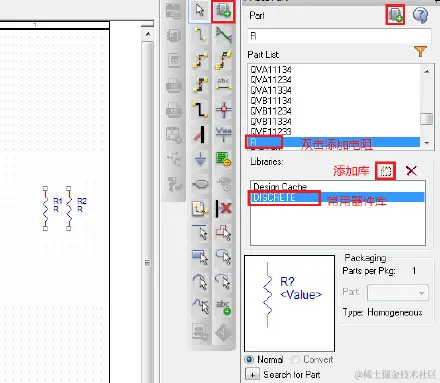
Task: Choose the Place Ellipse tool
Action: pos(223,257)
